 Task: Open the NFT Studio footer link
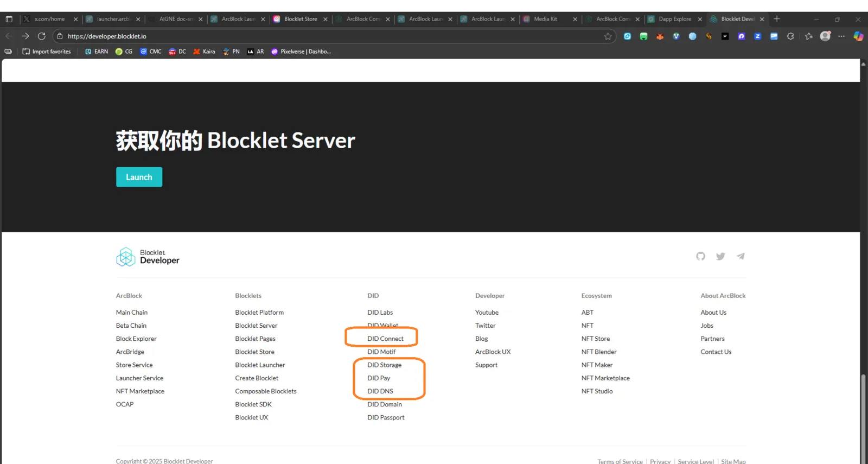tap(597, 391)
